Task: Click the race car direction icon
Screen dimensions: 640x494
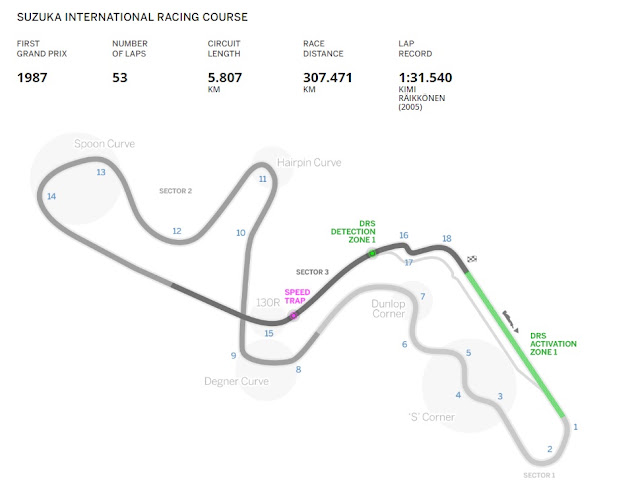Action: pos(510,321)
